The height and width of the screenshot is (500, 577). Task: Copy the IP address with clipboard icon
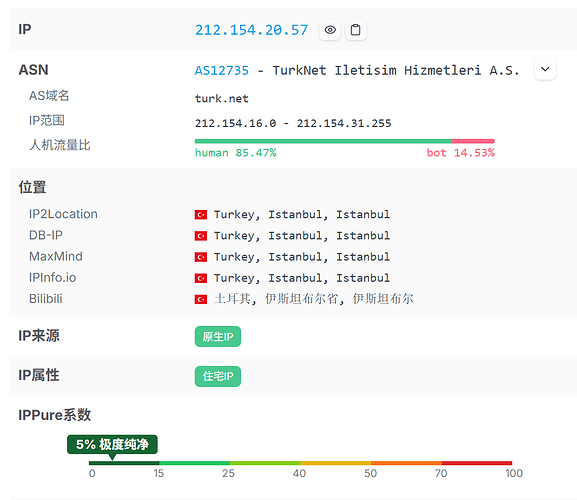coord(355,30)
